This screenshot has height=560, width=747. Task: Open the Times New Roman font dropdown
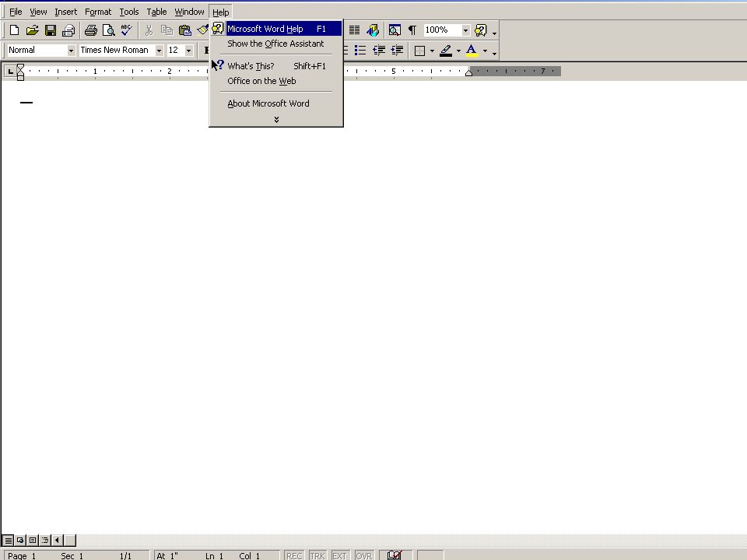[159, 51]
